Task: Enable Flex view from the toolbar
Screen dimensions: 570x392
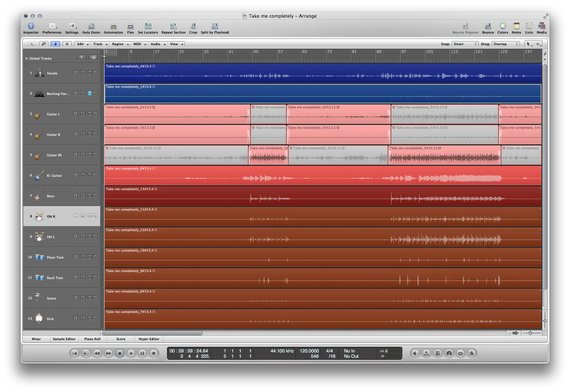Action: pyautogui.click(x=131, y=26)
